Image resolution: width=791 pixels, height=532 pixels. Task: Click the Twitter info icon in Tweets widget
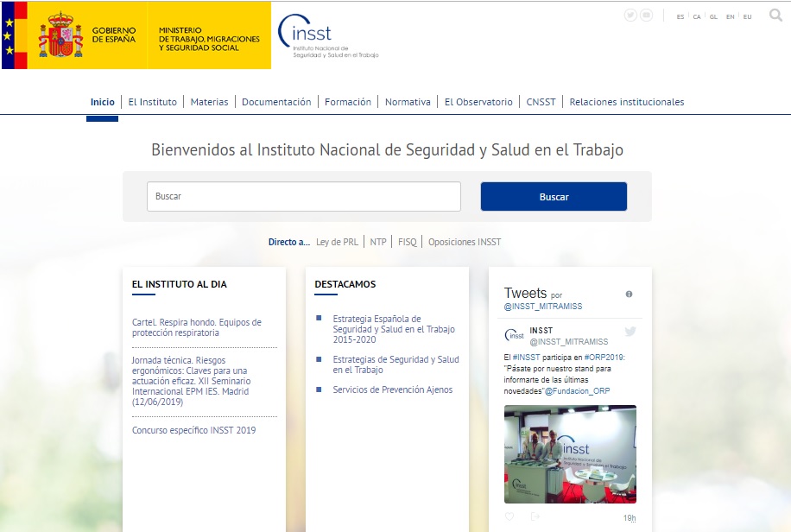(x=629, y=294)
